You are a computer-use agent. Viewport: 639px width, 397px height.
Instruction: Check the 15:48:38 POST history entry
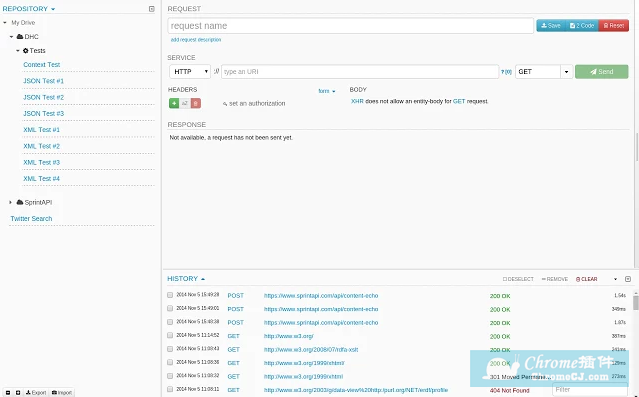pyautogui.click(x=170, y=322)
